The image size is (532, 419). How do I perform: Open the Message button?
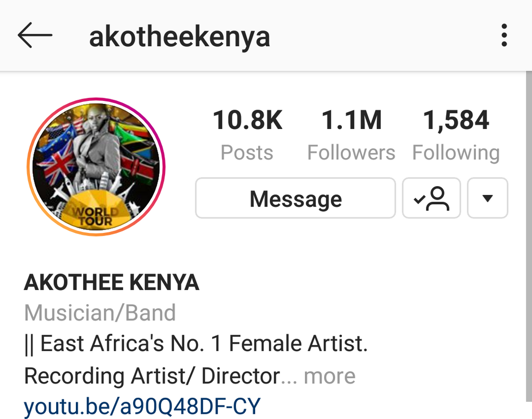coord(296,198)
